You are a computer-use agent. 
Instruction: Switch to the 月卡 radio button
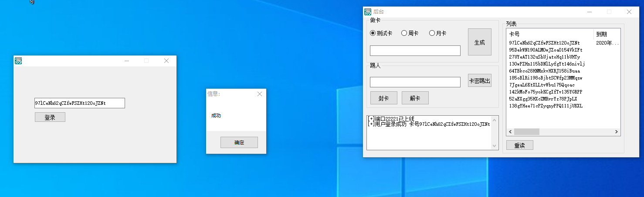(432, 33)
